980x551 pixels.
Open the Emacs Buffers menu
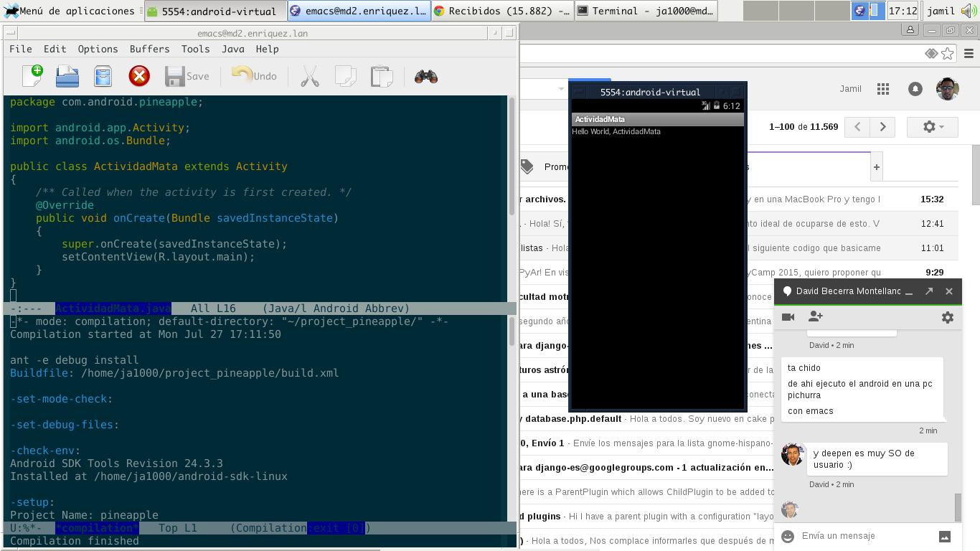[x=149, y=49]
